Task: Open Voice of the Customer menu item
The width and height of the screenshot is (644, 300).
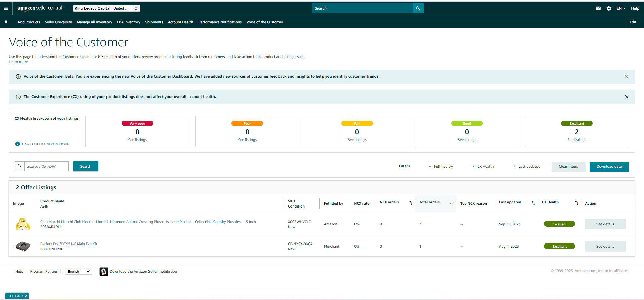Action: click(x=265, y=22)
